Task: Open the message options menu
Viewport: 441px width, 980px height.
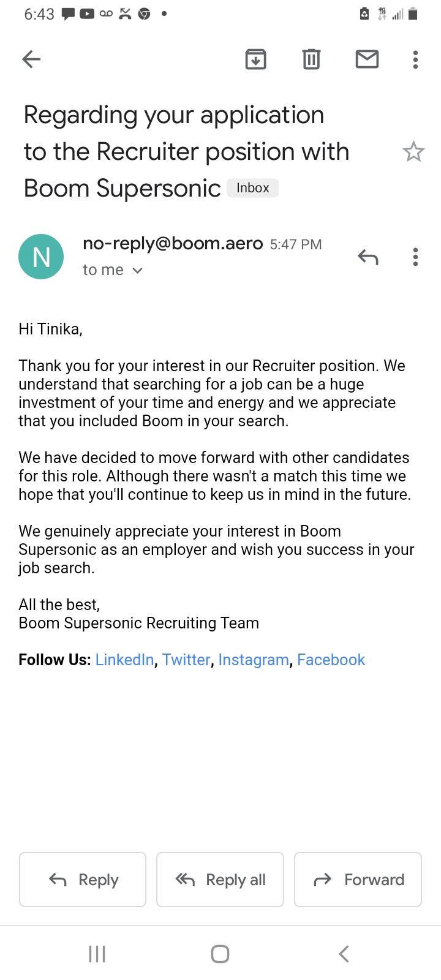Action: (415, 257)
